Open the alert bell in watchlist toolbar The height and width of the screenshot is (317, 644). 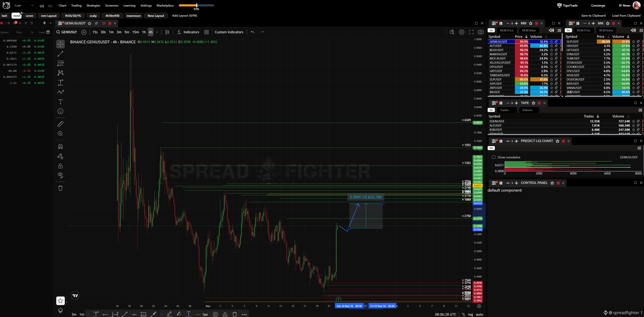[20, 23]
